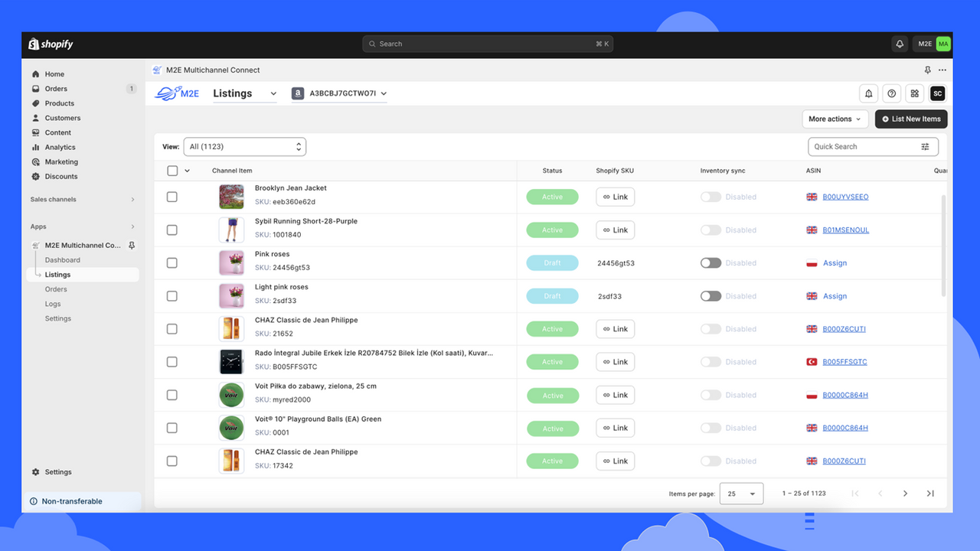This screenshot has width=980, height=551.
Task: Switch to the Orders page under M2E
Action: click(55, 289)
